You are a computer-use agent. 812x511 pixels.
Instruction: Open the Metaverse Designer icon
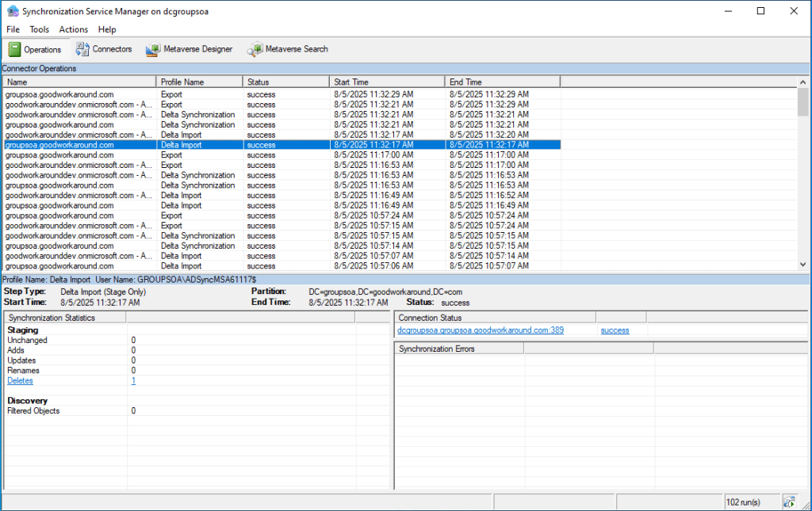[x=153, y=49]
